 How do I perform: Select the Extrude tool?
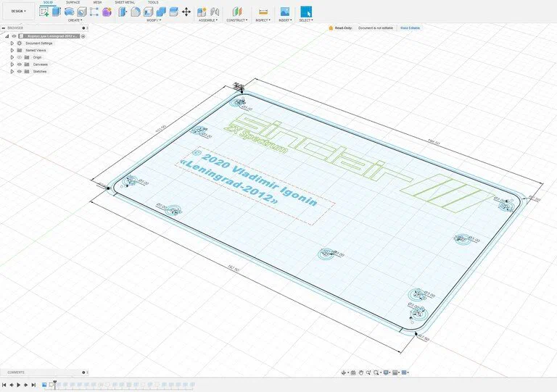click(57, 12)
